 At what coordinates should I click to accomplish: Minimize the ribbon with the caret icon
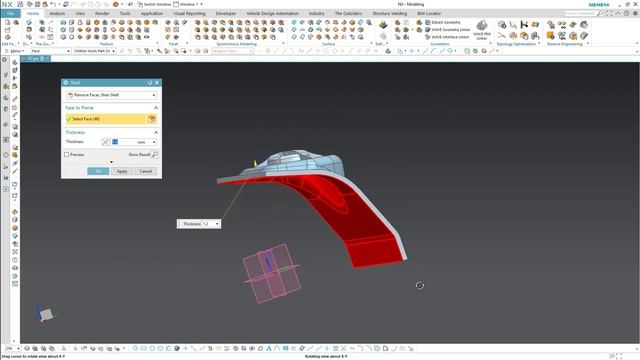(x=618, y=13)
